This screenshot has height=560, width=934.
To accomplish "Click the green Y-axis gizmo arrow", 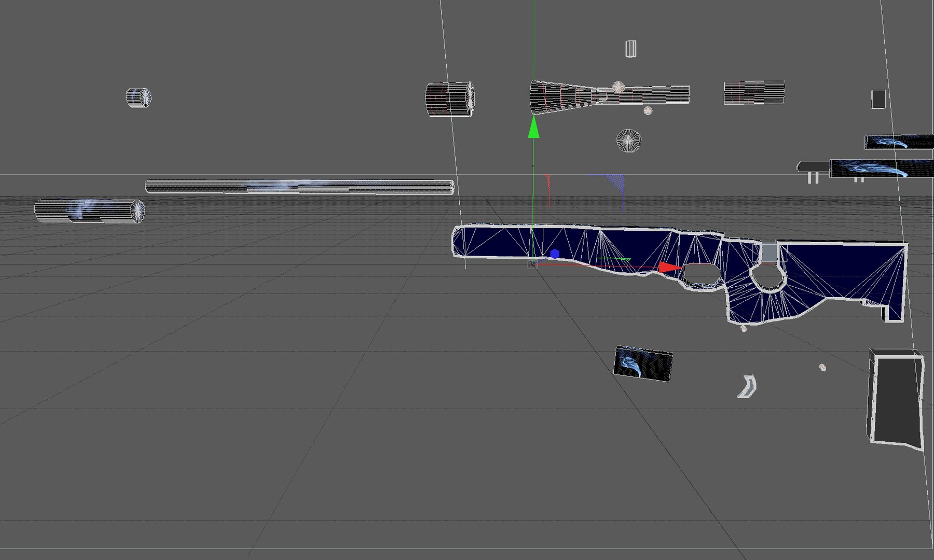I will tap(533, 128).
